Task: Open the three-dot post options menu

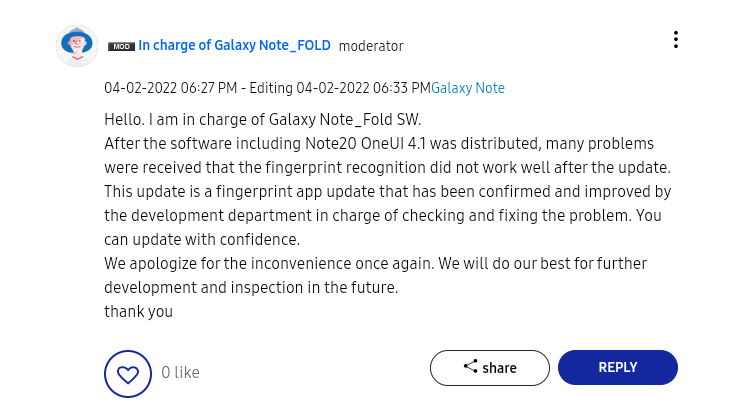Action: point(676,40)
